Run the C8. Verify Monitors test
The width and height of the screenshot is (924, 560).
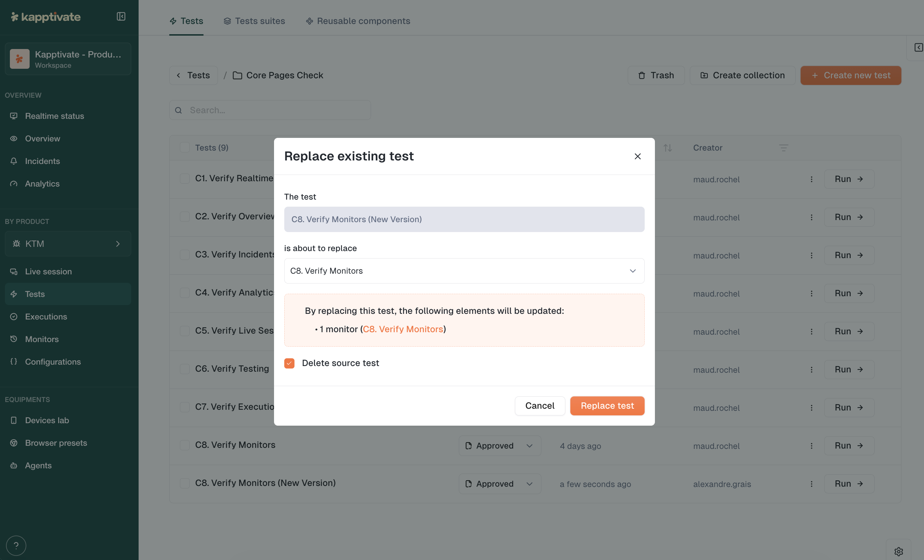point(849,446)
